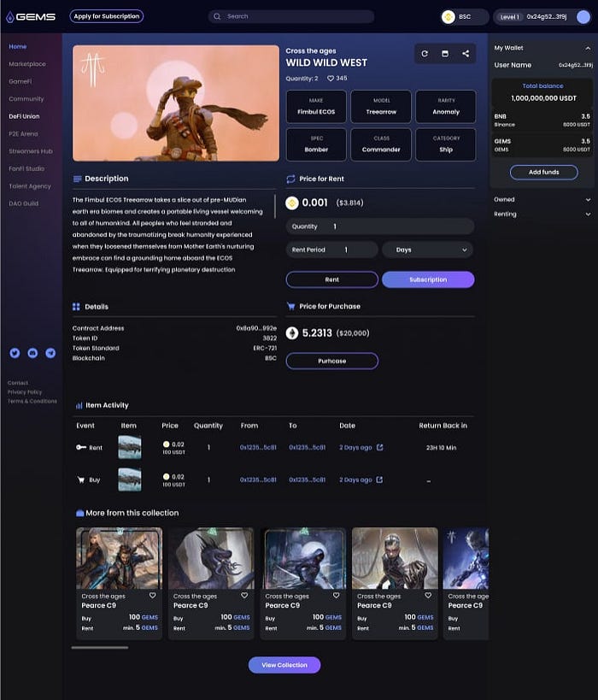Click item thumbnail in Buy activity row
598x700 pixels.
click(130, 479)
